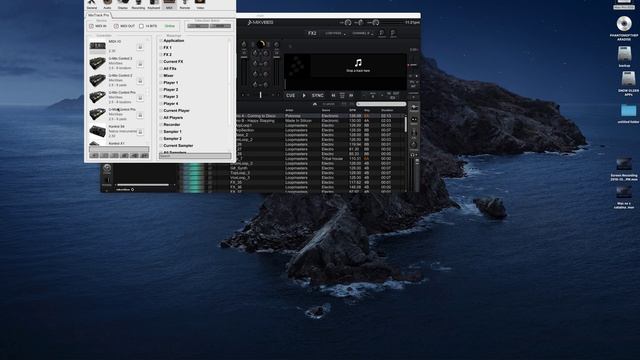Image resolution: width=640 pixels, height=360 pixels.
Task: Open the Keyboard preferences tab
Action: pos(154,4)
